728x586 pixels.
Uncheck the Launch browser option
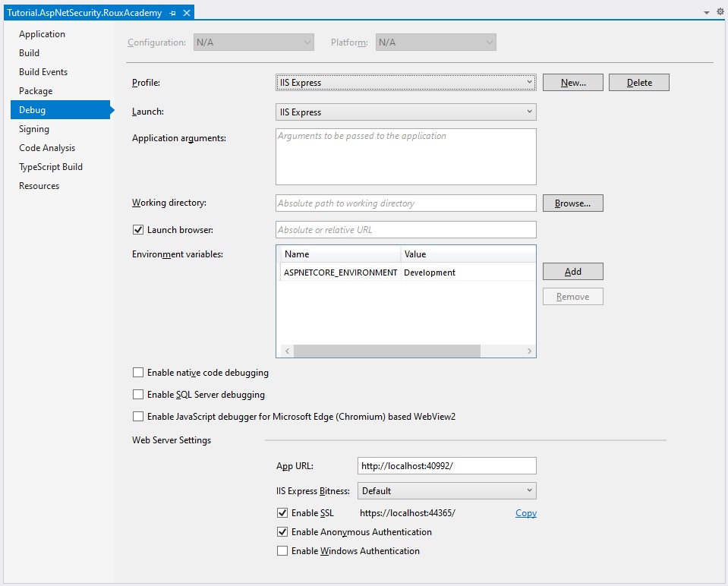138,229
